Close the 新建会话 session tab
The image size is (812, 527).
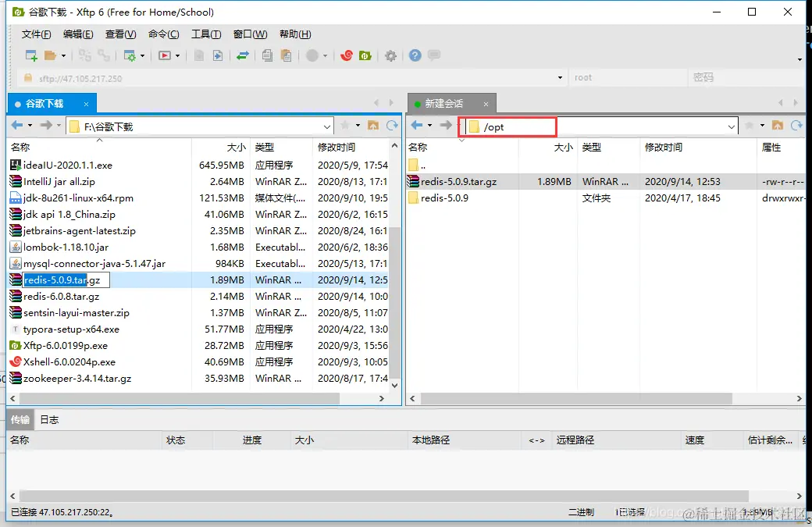point(486,104)
